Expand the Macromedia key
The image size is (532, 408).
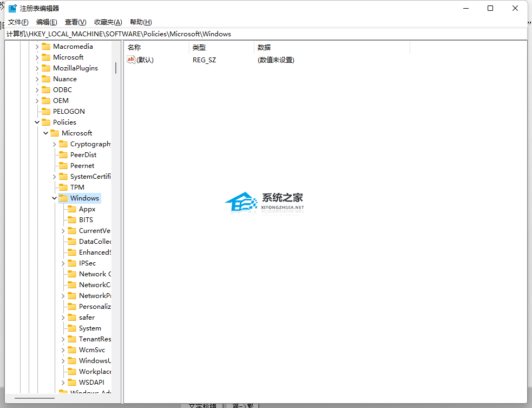37,47
